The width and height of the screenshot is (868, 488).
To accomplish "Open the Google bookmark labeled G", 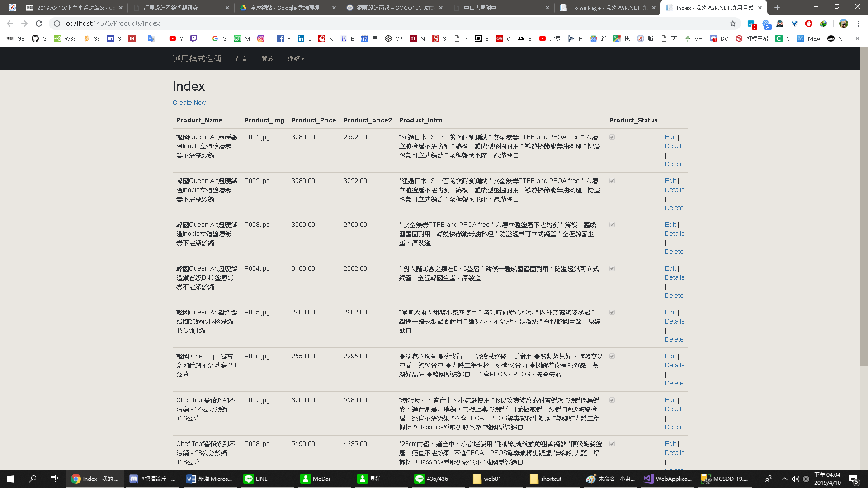I will [x=219, y=38].
